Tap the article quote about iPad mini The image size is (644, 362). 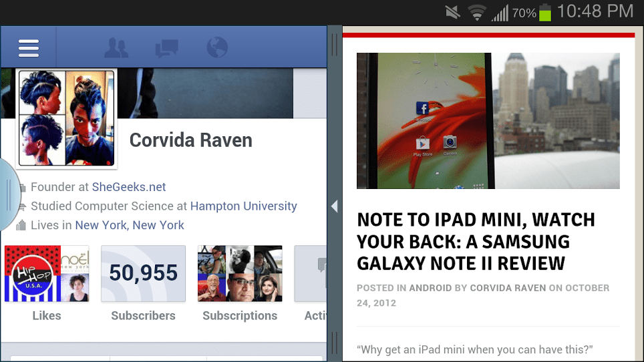pos(475,350)
